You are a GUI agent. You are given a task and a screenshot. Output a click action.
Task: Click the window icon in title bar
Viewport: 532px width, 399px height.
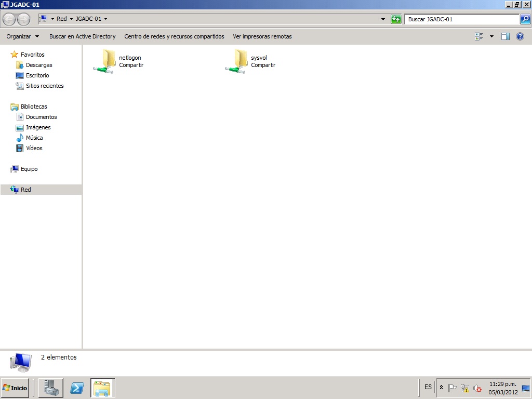coord(5,4)
